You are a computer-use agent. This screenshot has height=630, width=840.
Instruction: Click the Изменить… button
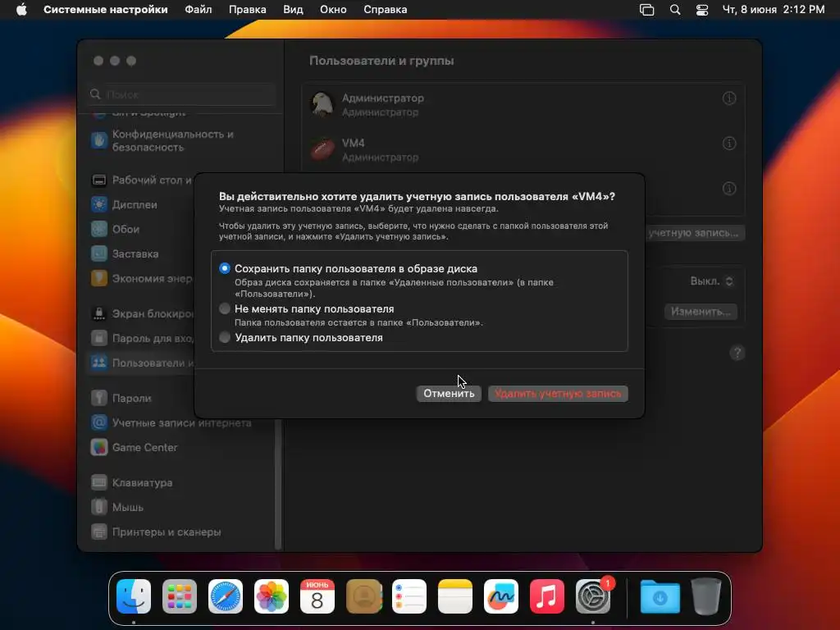(x=701, y=312)
